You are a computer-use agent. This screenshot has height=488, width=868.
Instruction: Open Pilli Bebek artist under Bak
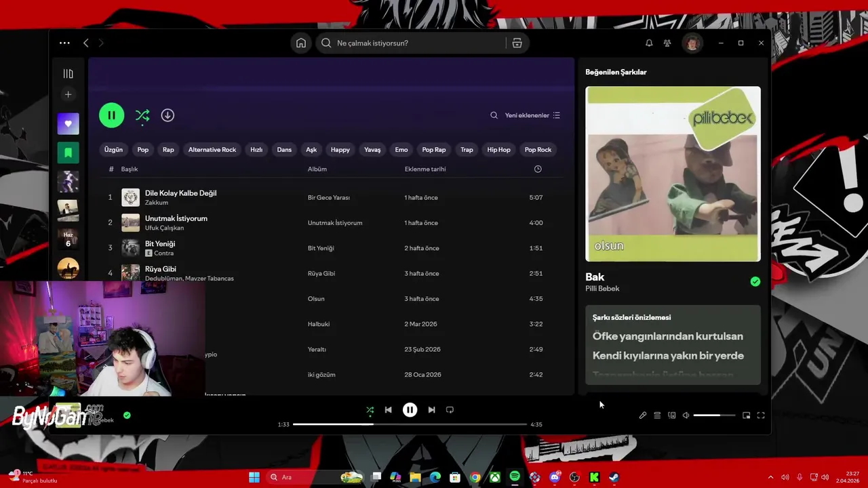pos(602,289)
